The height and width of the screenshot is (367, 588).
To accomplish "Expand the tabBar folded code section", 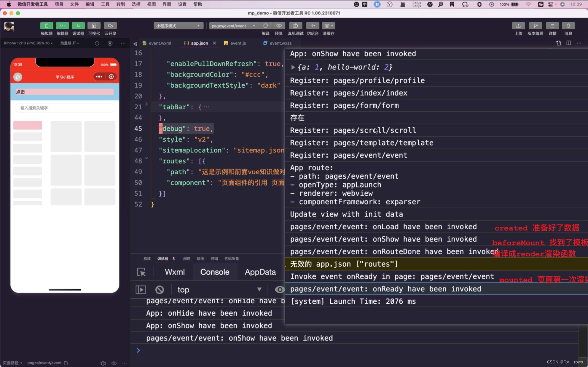I will (146, 104).
